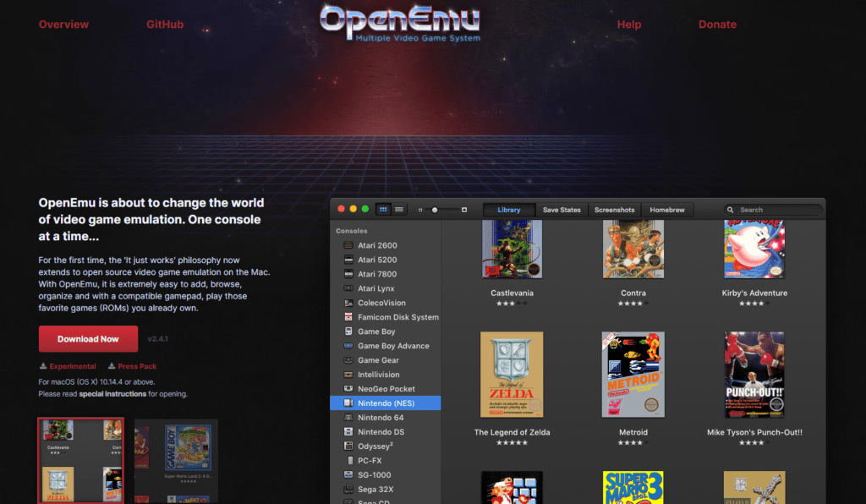Viewport: 866px width, 504px height.
Task: Click the 'v2.4.1' version text
Action: click(157, 339)
